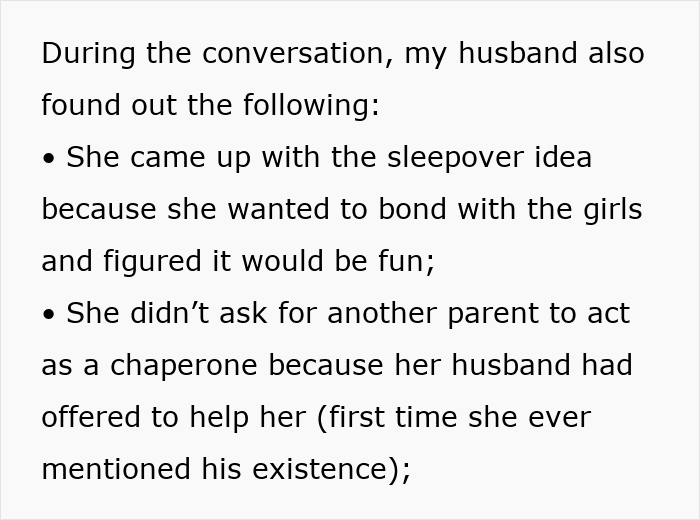Click the word 'conversation' in opening sentence
The width and height of the screenshot is (700, 520).
click(293, 53)
